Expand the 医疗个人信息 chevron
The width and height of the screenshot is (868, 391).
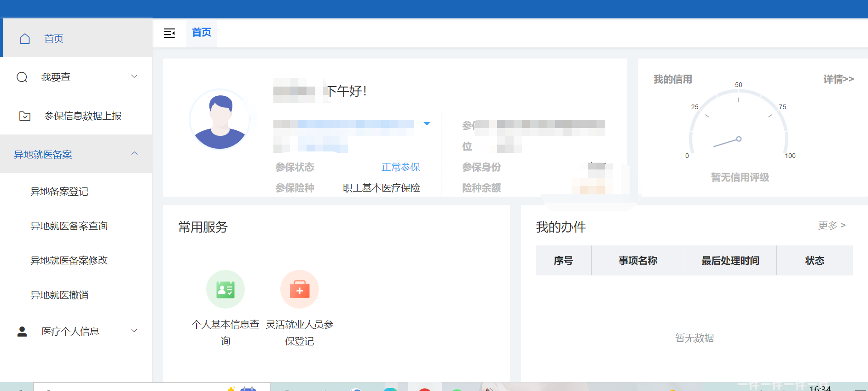(134, 331)
